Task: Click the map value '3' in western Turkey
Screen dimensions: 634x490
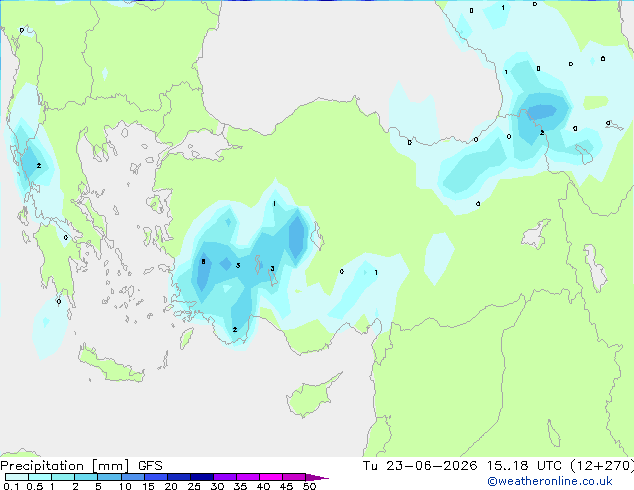Action: point(273,268)
